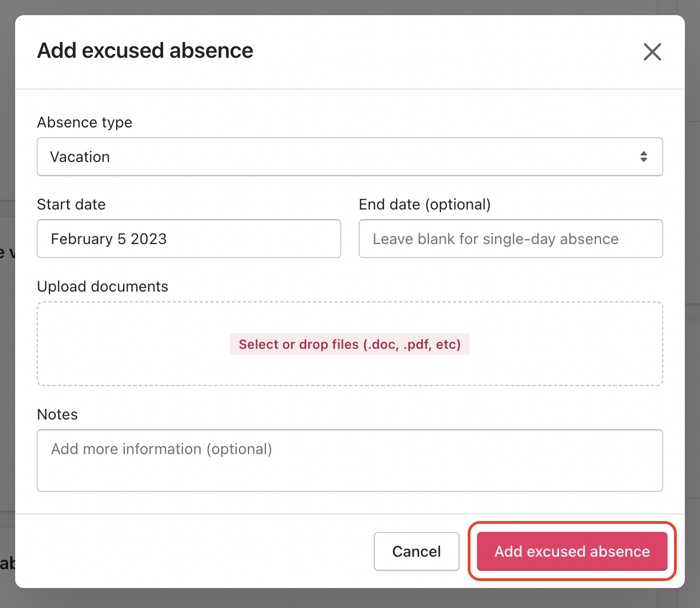Click the Upload documents label
The image size is (700, 608).
(103, 287)
